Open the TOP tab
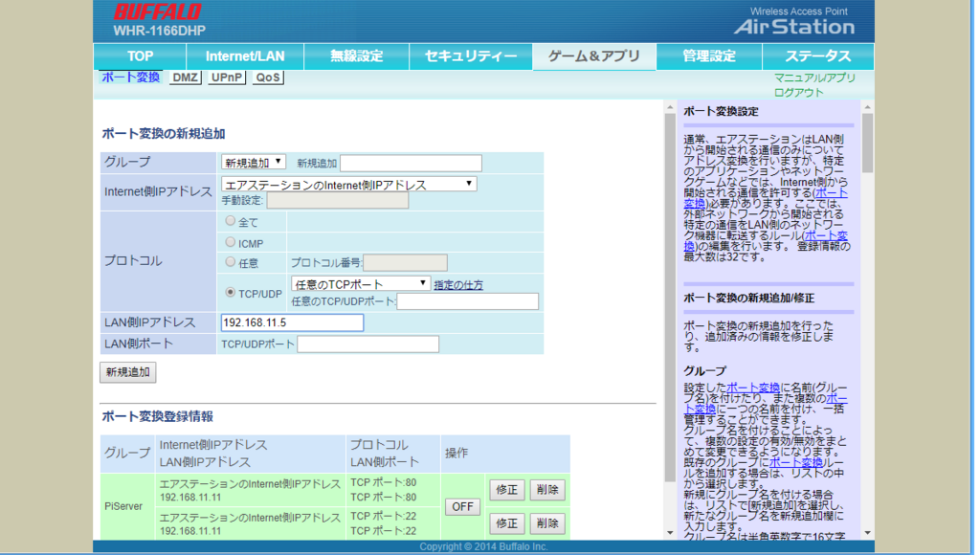980x555 pixels. pyautogui.click(x=140, y=56)
